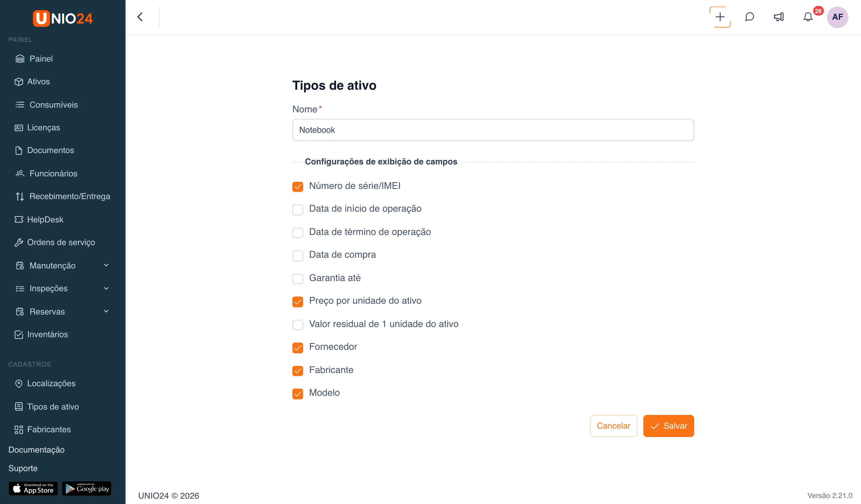Screen dimensions: 861x504
Task: Open the notifications bell icon
Action: pos(808,17)
